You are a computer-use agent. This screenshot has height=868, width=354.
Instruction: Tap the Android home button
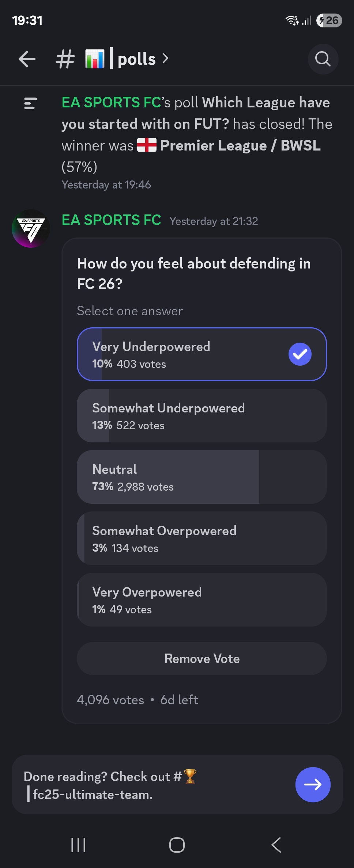[x=177, y=845]
